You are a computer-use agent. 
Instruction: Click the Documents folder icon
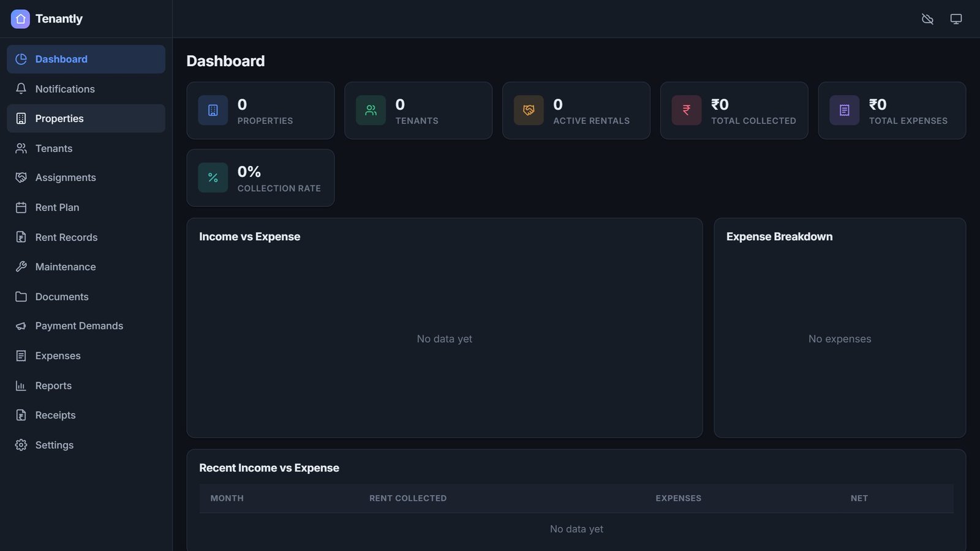(x=21, y=296)
